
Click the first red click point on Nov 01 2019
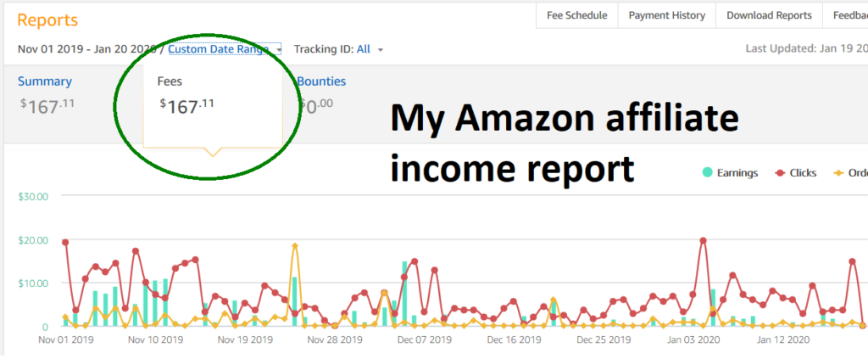tap(65, 242)
